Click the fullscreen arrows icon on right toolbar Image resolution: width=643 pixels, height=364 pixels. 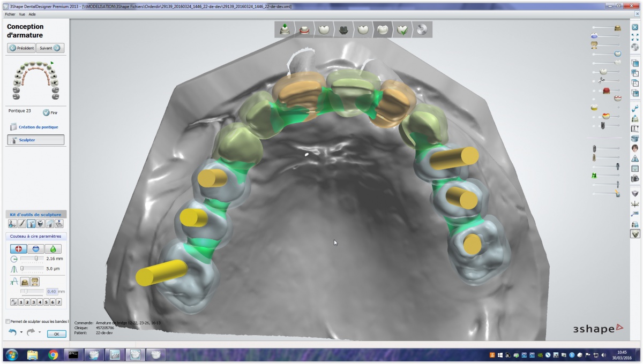coord(635,36)
